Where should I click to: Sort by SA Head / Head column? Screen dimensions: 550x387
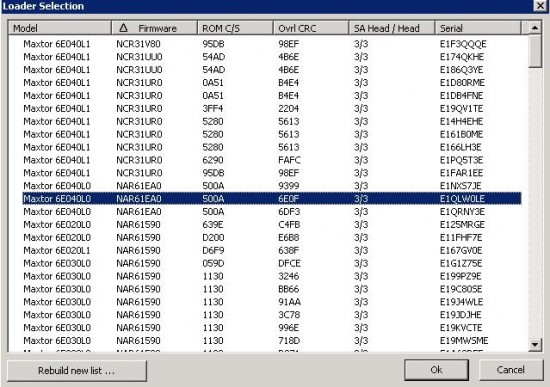391,28
